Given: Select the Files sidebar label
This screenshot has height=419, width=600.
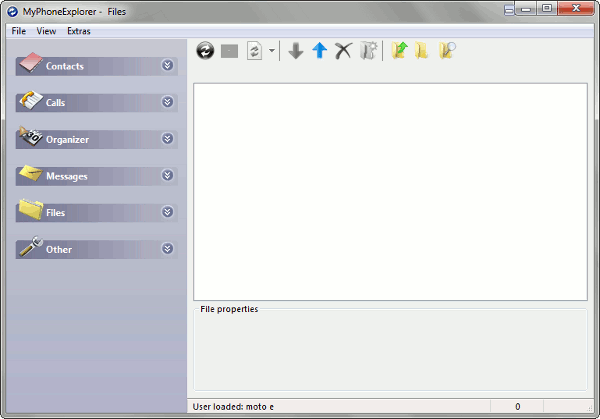Looking at the screenshot, I should click(55, 213).
